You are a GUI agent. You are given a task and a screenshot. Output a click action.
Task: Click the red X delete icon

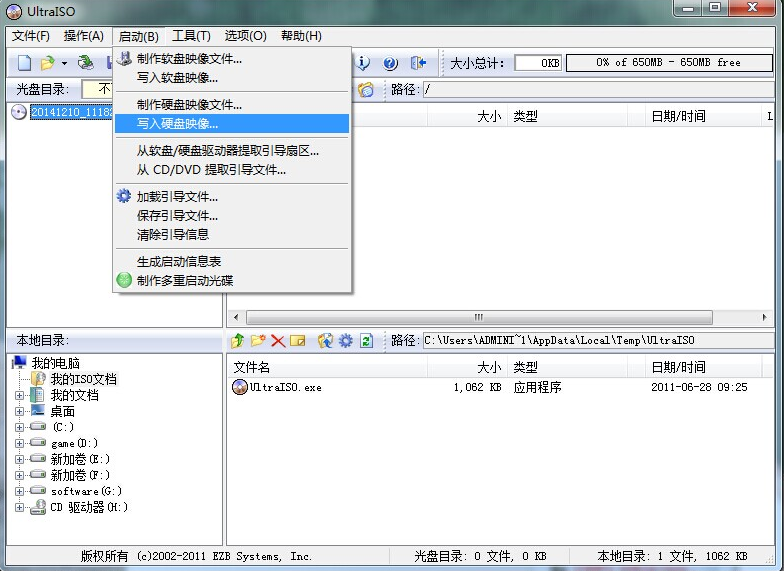coord(278,341)
